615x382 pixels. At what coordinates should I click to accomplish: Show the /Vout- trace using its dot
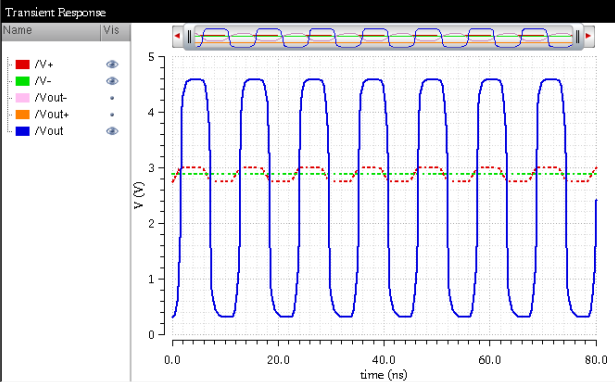pyautogui.click(x=112, y=98)
